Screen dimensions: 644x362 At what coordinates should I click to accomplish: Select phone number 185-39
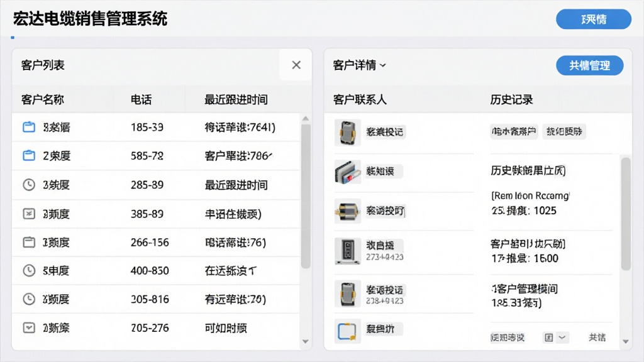coord(147,127)
